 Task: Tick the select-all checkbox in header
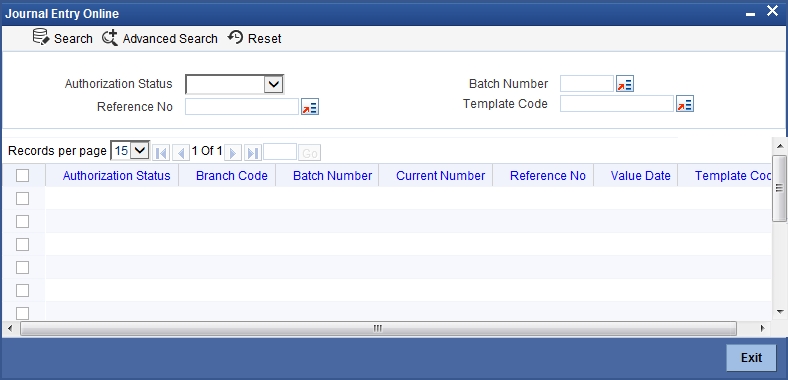[x=22, y=175]
